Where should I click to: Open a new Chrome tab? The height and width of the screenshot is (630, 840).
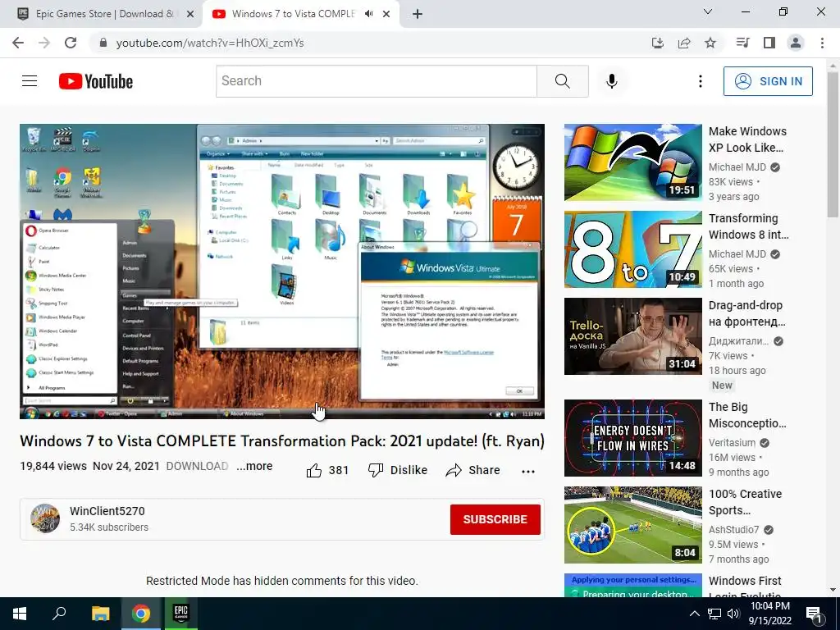pyautogui.click(x=418, y=14)
